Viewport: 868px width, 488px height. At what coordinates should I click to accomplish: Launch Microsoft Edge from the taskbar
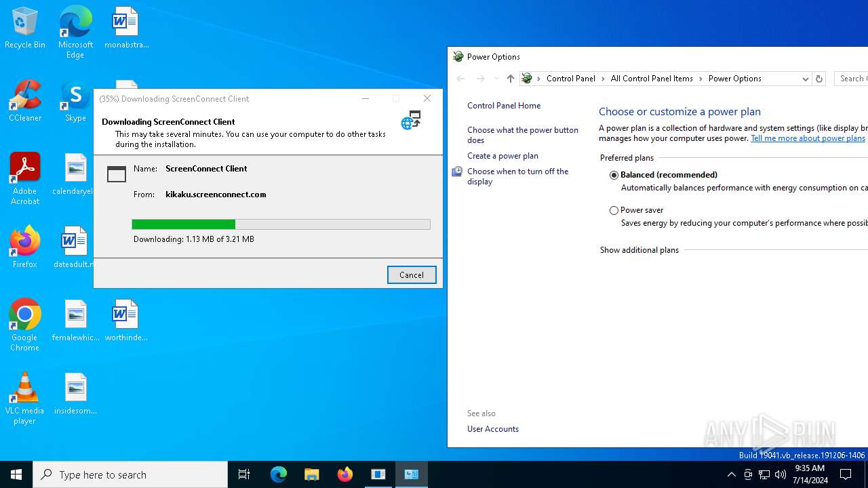click(x=279, y=474)
